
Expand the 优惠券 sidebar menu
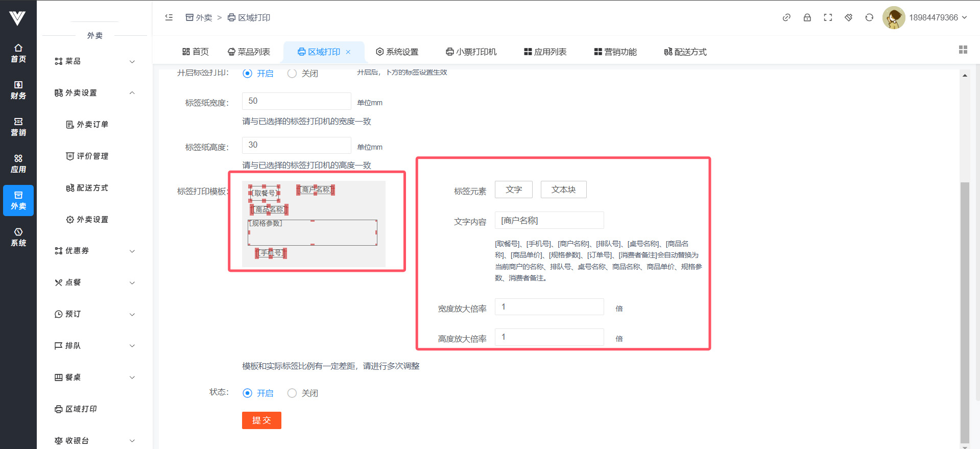pos(94,251)
